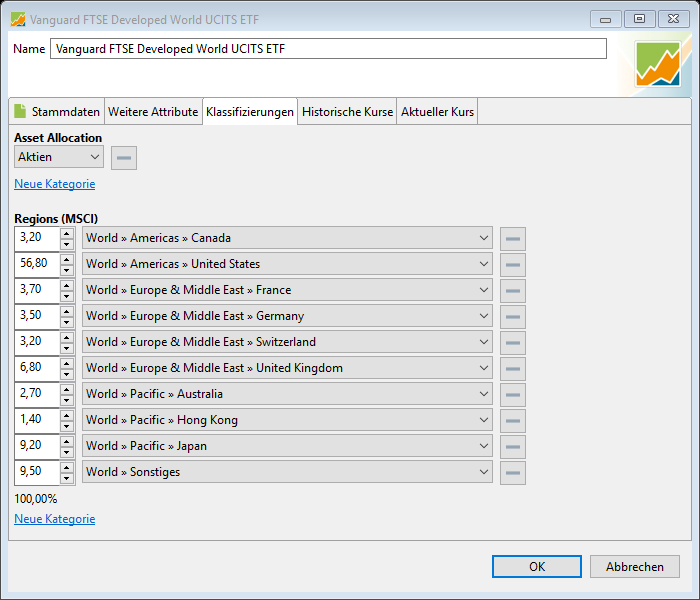Remove the France region row
Viewport: 700px width, 600px height.
pyautogui.click(x=512, y=291)
